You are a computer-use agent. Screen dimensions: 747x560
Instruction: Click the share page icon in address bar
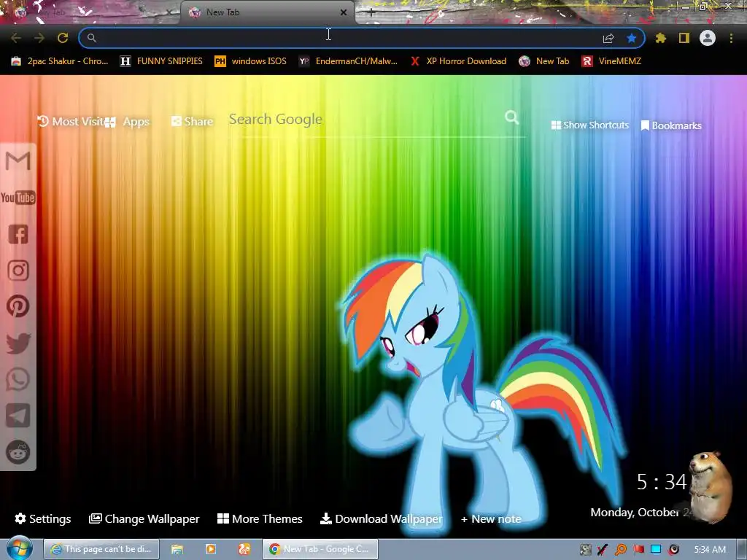608,38
